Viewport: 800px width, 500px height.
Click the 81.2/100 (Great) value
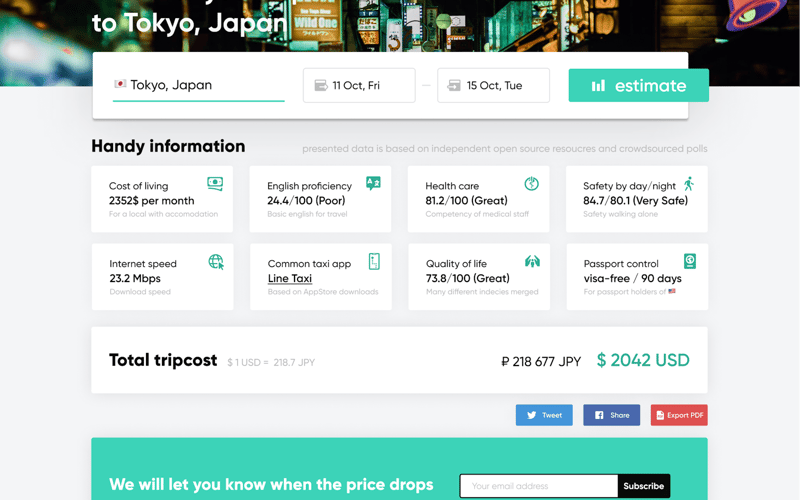[466, 201]
